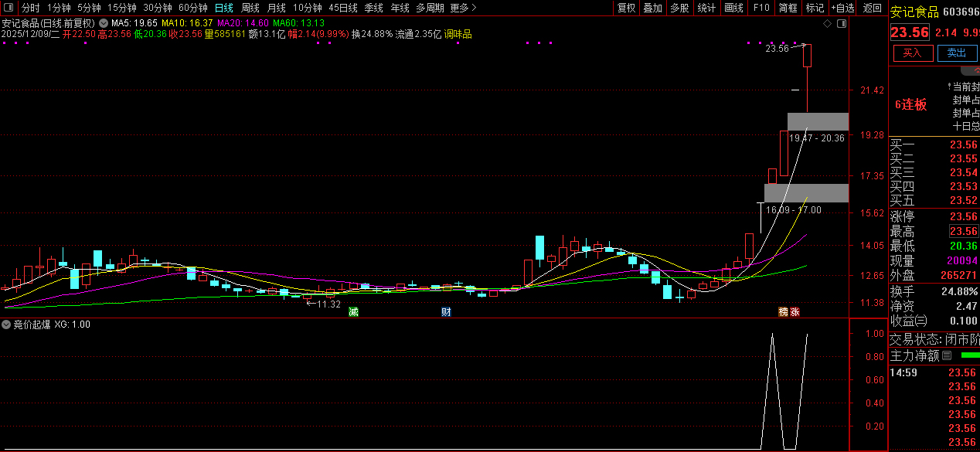This screenshot has height=452, width=980.
Task: Click the 19.47 - 20.36 gap zone box
Action: tap(818, 121)
